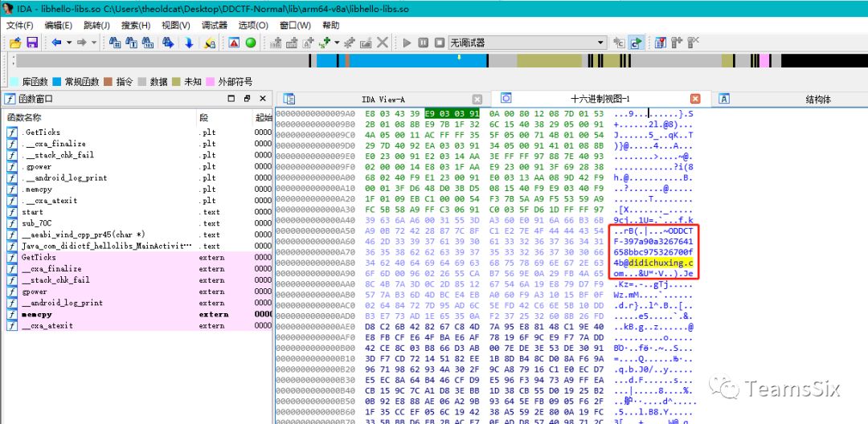Click the first binoculars search icon
868x424 pixels.
[115, 43]
